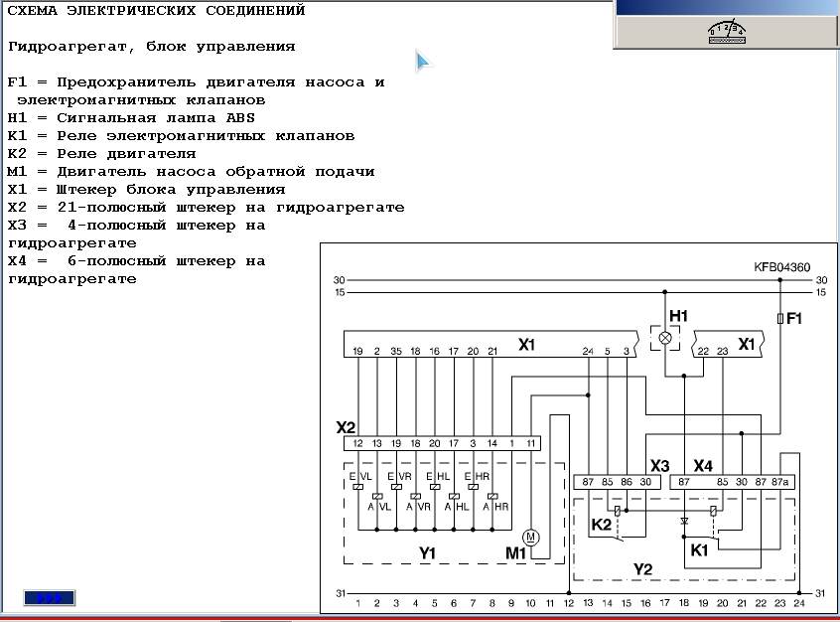Click the legend line 'H1 = Сигнальная лампа ABS'

131,117
